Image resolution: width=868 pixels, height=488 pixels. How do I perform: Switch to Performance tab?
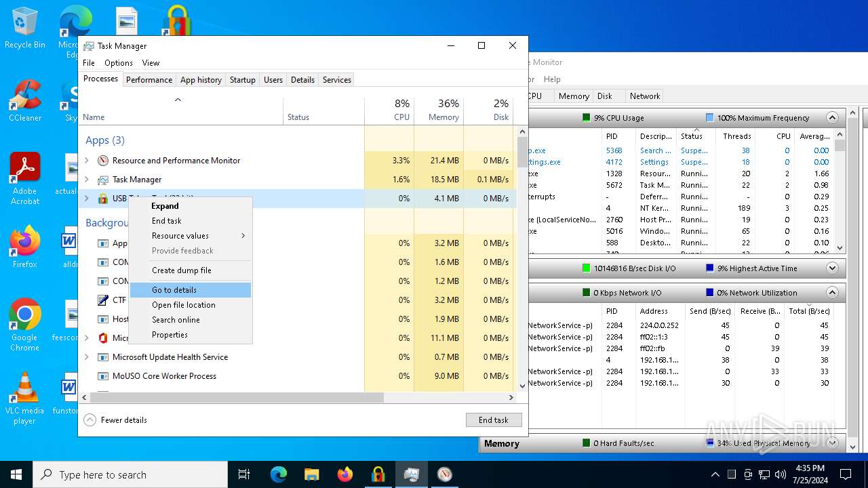(149, 80)
